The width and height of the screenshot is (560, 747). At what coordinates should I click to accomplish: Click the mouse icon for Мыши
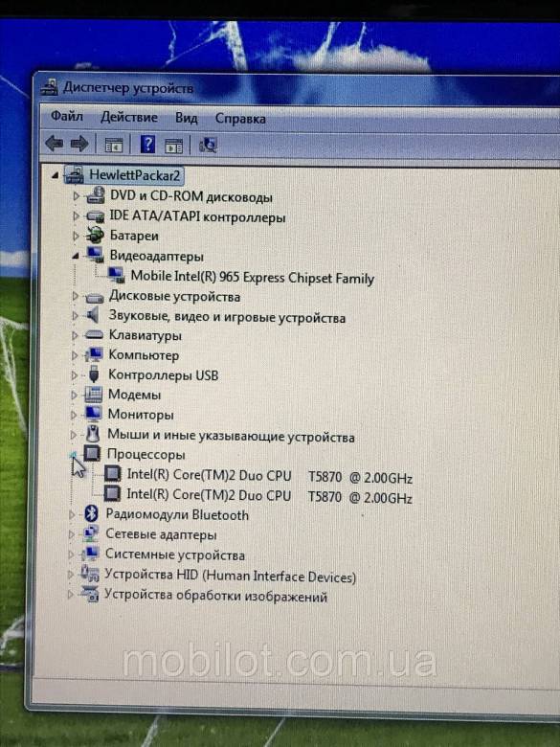click(94, 434)
